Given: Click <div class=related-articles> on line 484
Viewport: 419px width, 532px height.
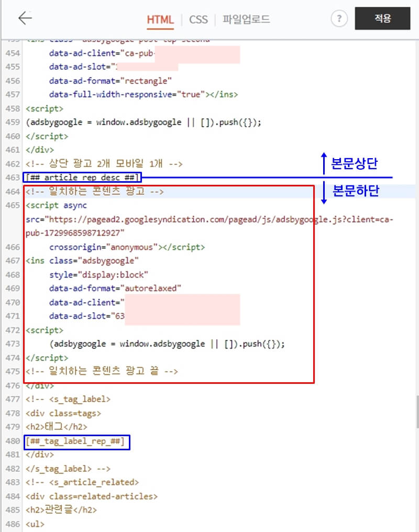Looking at the screenshot, I should (x=92, y=497).
